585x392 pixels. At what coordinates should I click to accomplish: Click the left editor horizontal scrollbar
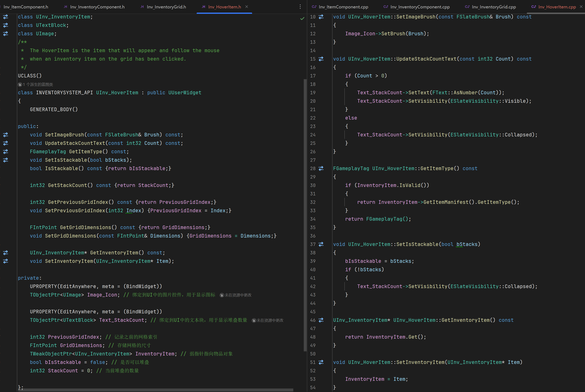coord(155,390)
